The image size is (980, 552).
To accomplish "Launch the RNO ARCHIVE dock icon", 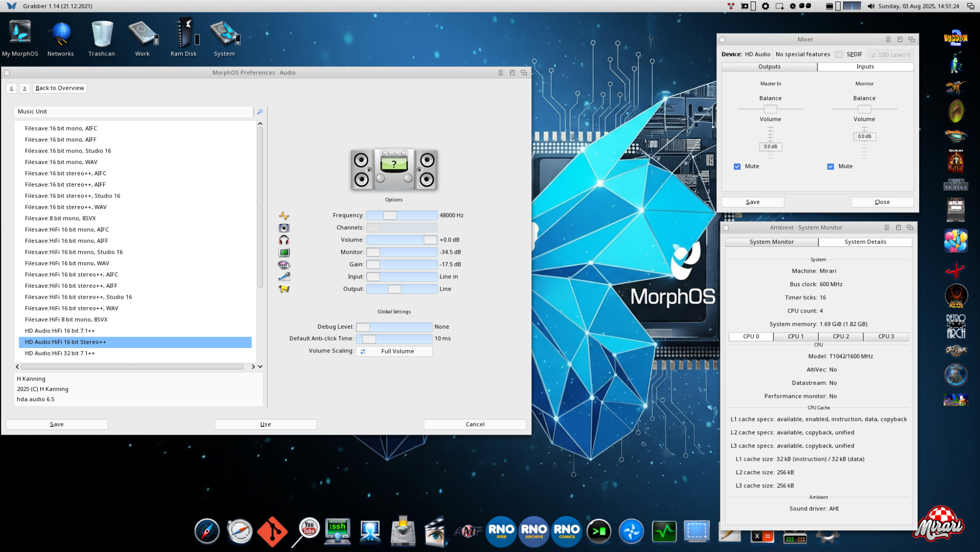I will 534,531.
